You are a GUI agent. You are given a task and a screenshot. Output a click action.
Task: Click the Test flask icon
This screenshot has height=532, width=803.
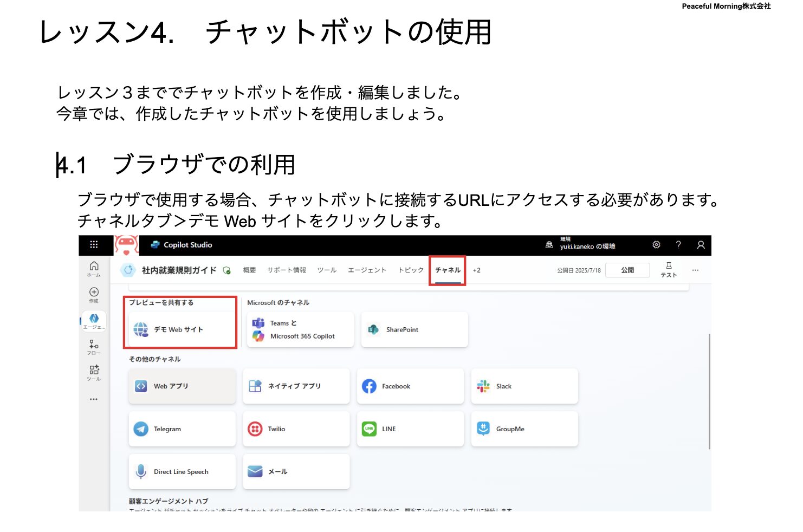coord(669,269)
